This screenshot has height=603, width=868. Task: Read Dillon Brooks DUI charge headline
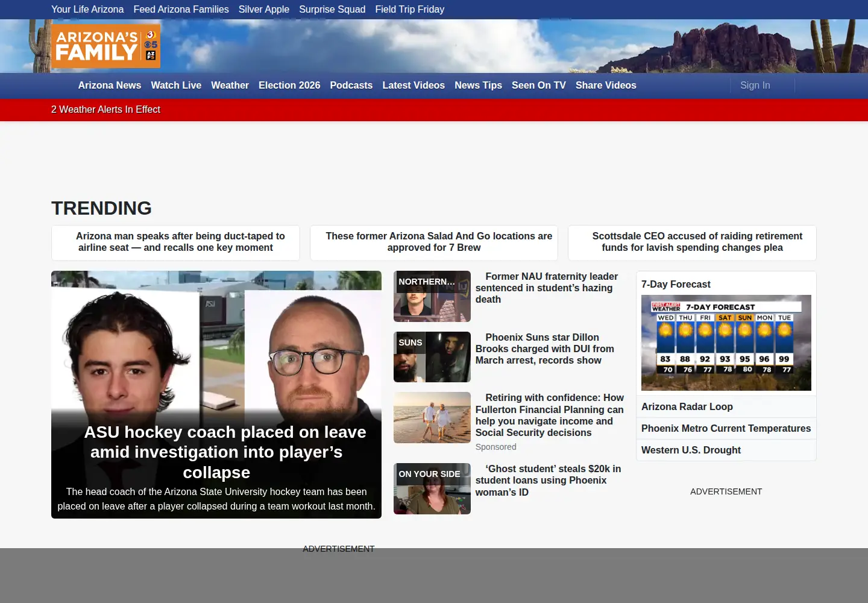[x=545, y=349]
